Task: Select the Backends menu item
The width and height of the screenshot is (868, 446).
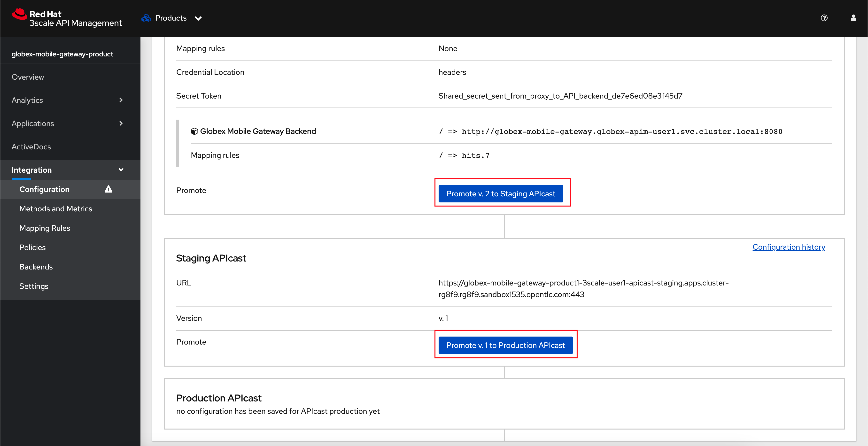Action: pos(36,266)
